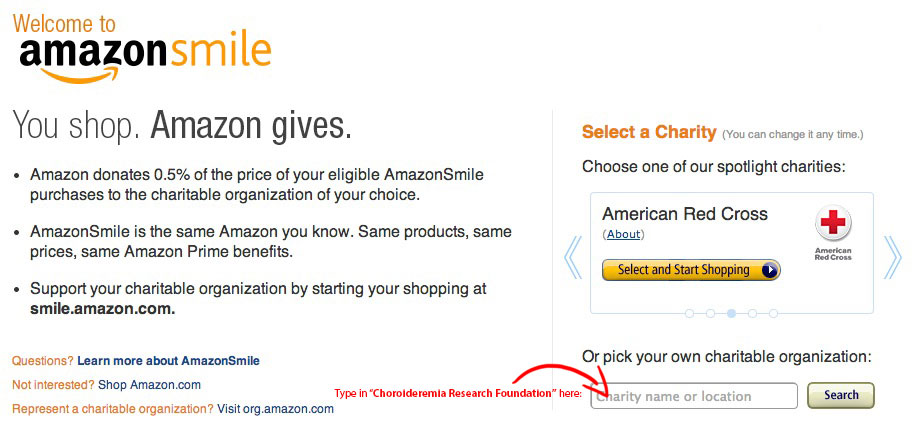Focus the Charity name or location field
This screenshot has width=923, height=434.
pos(694,396)
